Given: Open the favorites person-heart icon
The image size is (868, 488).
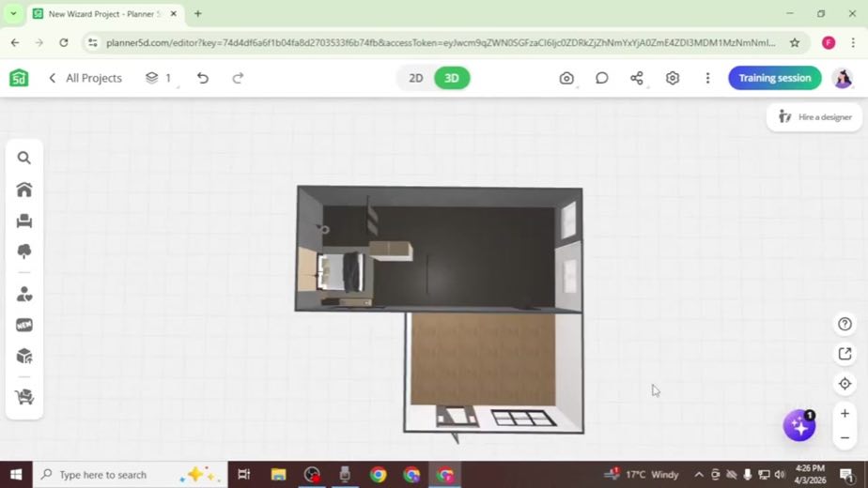Looking at the screenshot, I should (x=23, y=294).
